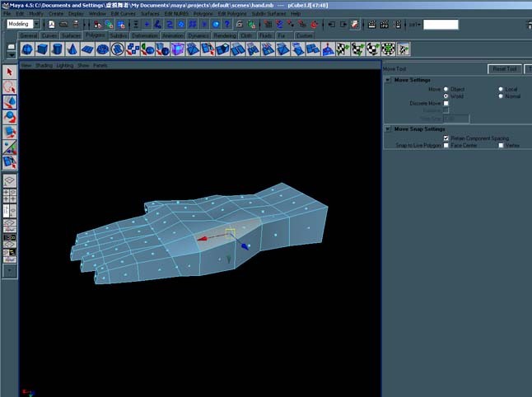
Task: Uncheck Retain Component Spacing
Action: coord(446,138)
